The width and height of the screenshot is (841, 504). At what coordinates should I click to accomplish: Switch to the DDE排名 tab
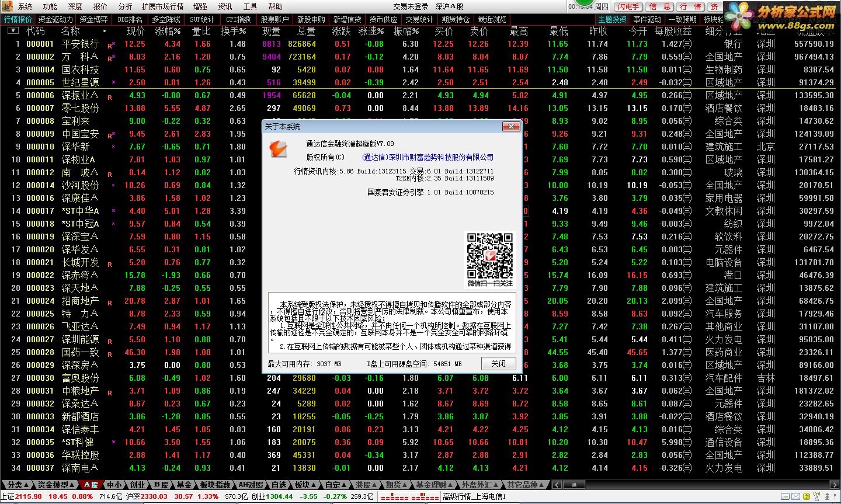130,19
